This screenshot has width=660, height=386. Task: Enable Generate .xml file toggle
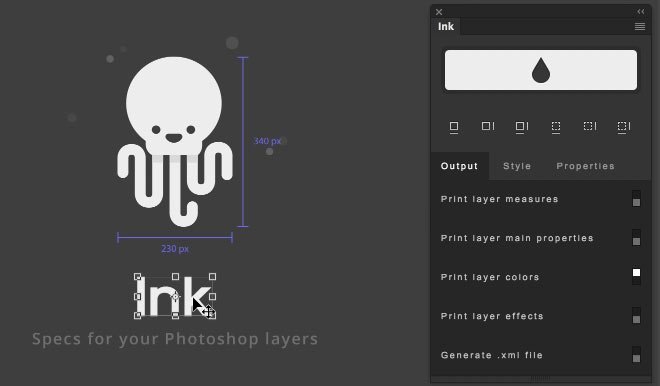tap(636, 355)
